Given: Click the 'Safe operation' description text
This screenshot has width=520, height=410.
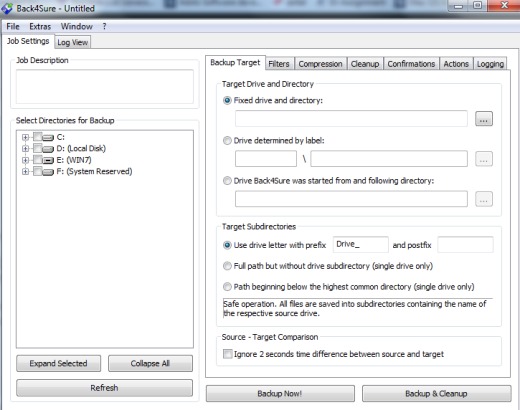Looking at the screenshot, I should point(354,309).
